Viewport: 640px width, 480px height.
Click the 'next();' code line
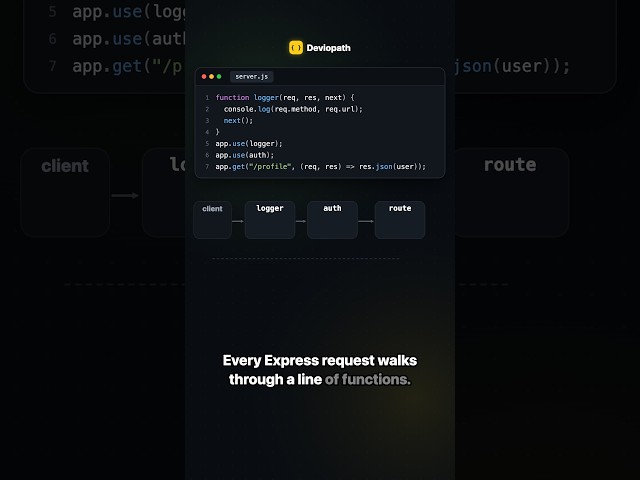pos(238,120)
